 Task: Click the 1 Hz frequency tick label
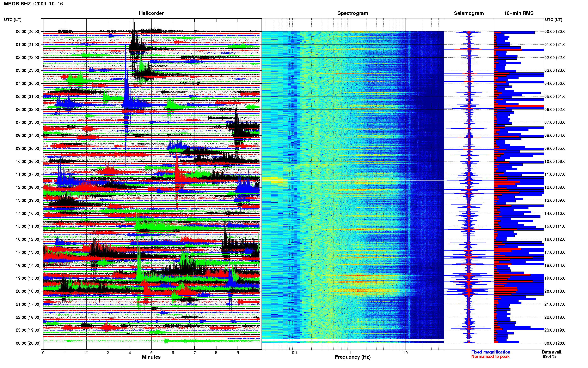(350, 353)
